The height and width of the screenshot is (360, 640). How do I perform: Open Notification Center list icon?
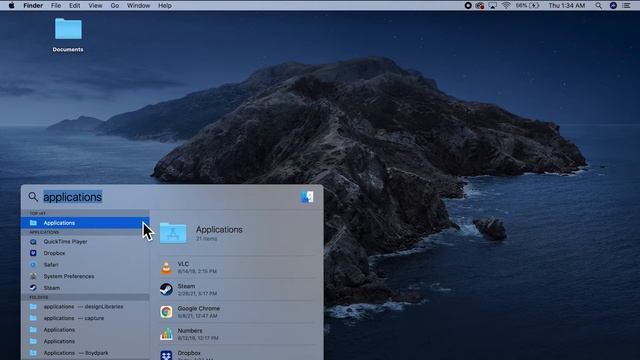click(626, 5)
